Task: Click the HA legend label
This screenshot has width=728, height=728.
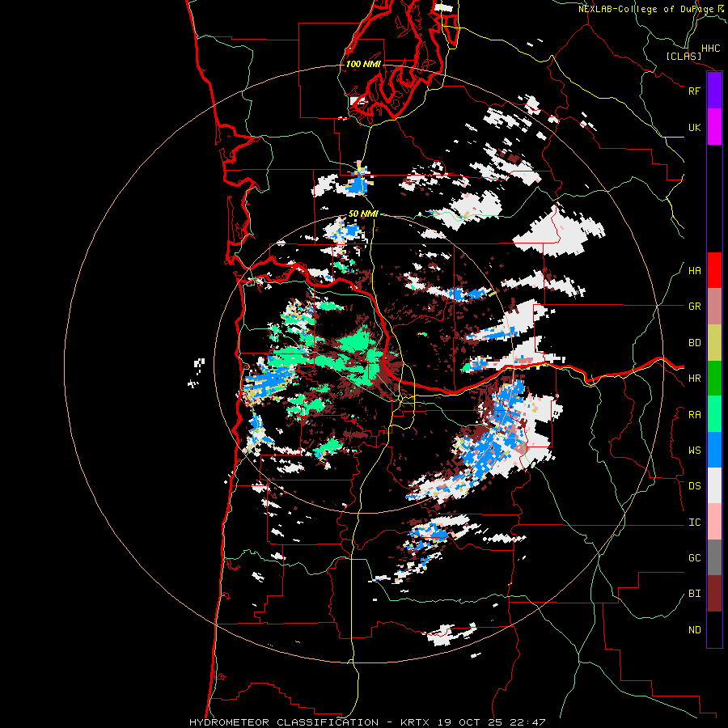Action: pos(695,270)
